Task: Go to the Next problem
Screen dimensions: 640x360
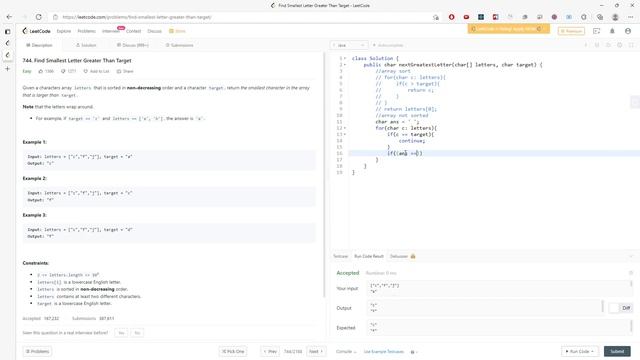Action: (316, 351)
